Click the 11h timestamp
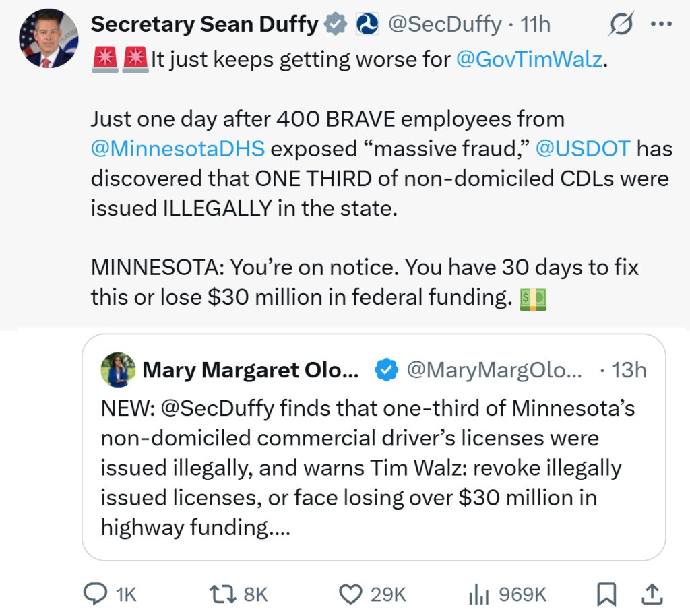The height and width of the screenshot is (616, 690). (x=536, y=24)
